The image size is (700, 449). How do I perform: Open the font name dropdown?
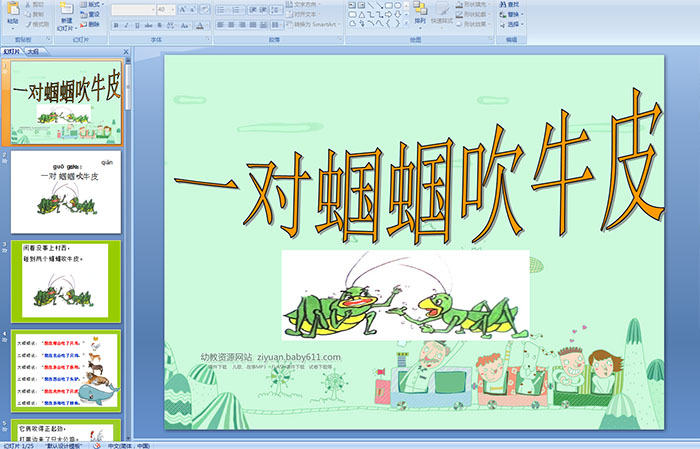click(x=153, y=10)
